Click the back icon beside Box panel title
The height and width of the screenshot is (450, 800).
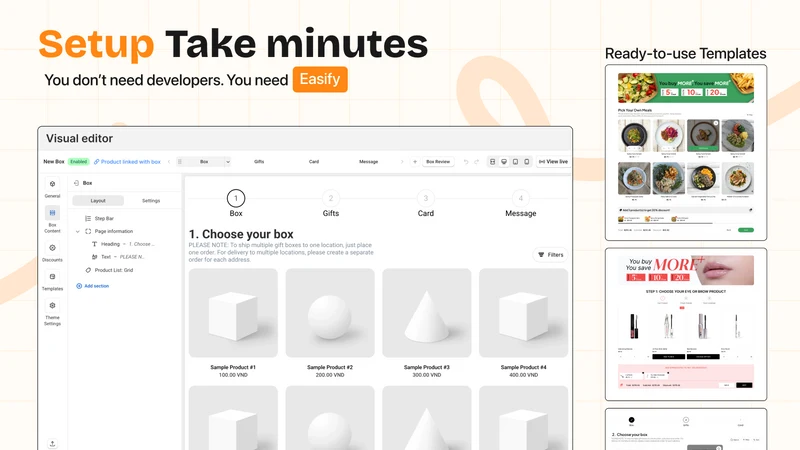pos(76,183)
